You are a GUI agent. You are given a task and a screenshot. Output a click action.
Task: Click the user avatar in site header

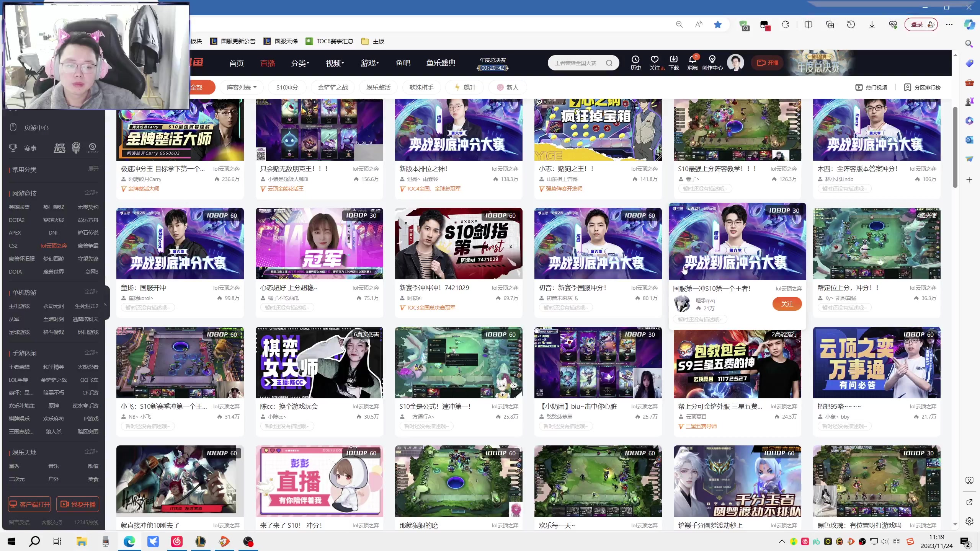pos(735,62)
